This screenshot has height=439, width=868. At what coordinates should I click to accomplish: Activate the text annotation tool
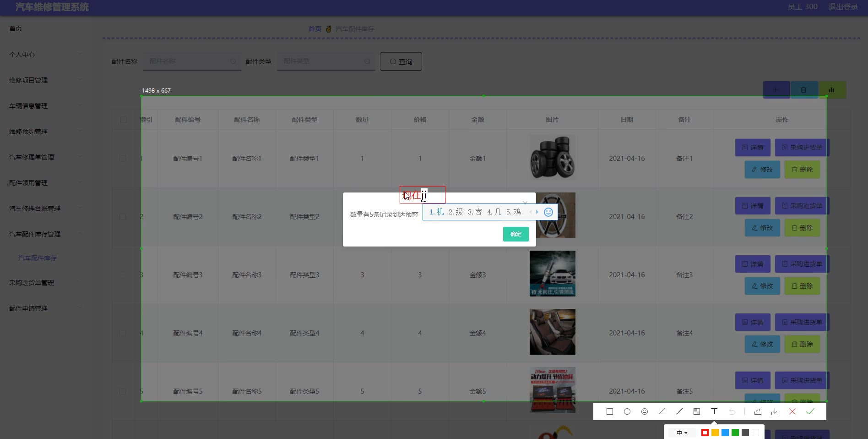[714, 412]
